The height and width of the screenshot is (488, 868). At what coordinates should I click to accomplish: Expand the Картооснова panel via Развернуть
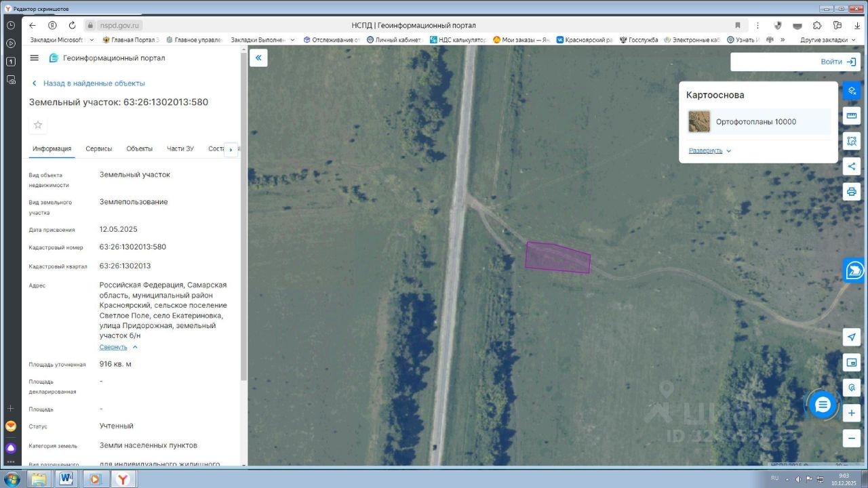click(x=710, y=150)
